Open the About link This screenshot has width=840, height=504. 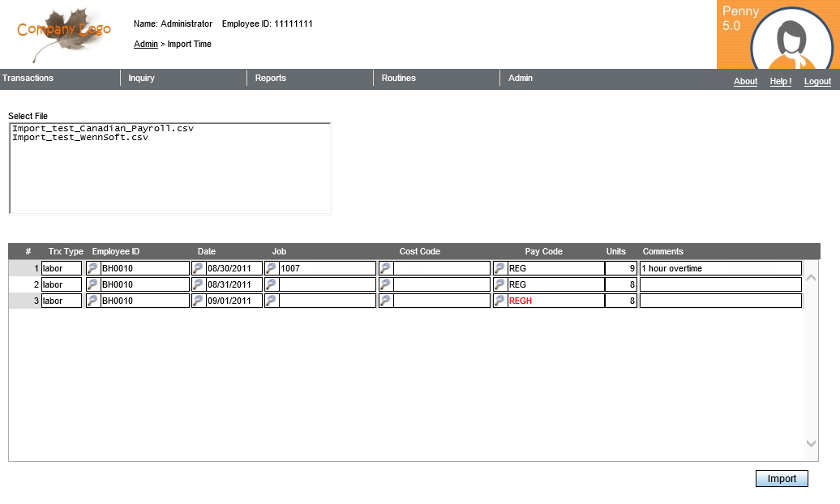point(745,81)
